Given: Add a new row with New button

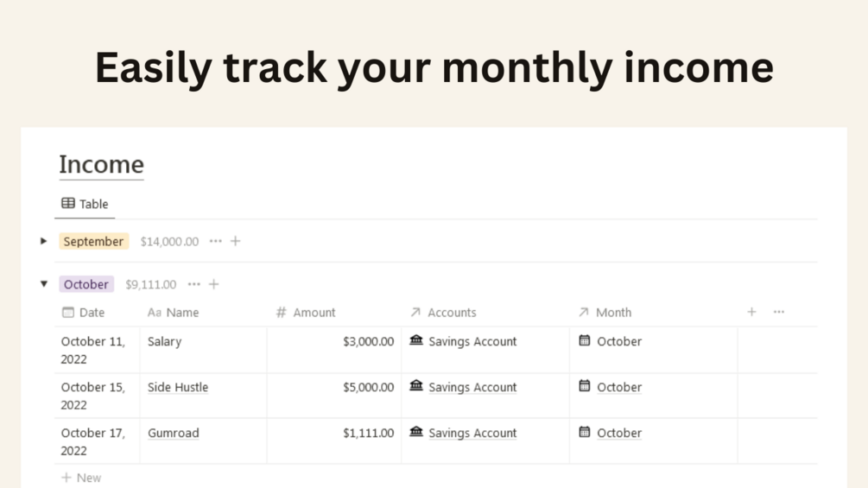Looking at the screenshot, I should (x=81, y=478).
